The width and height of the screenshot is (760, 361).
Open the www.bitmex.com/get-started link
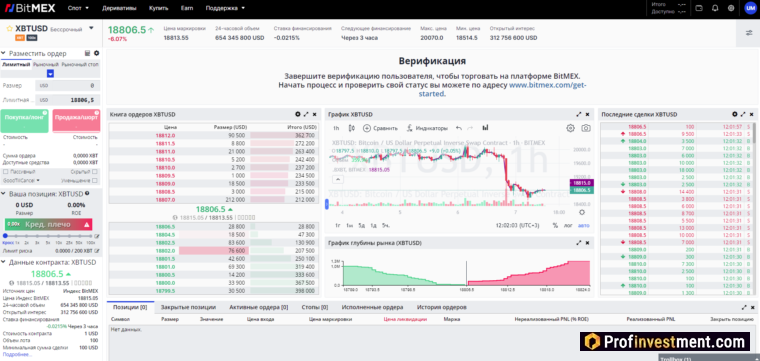502,89
